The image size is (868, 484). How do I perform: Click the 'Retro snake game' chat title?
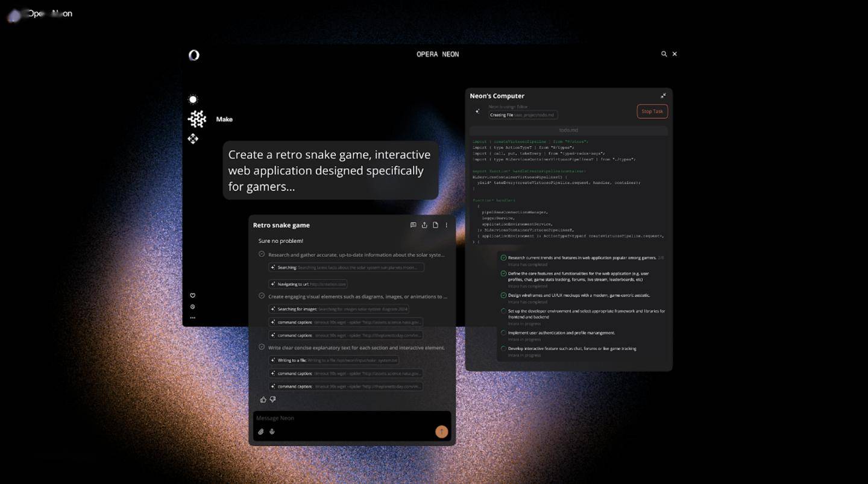tap(281, 225)
